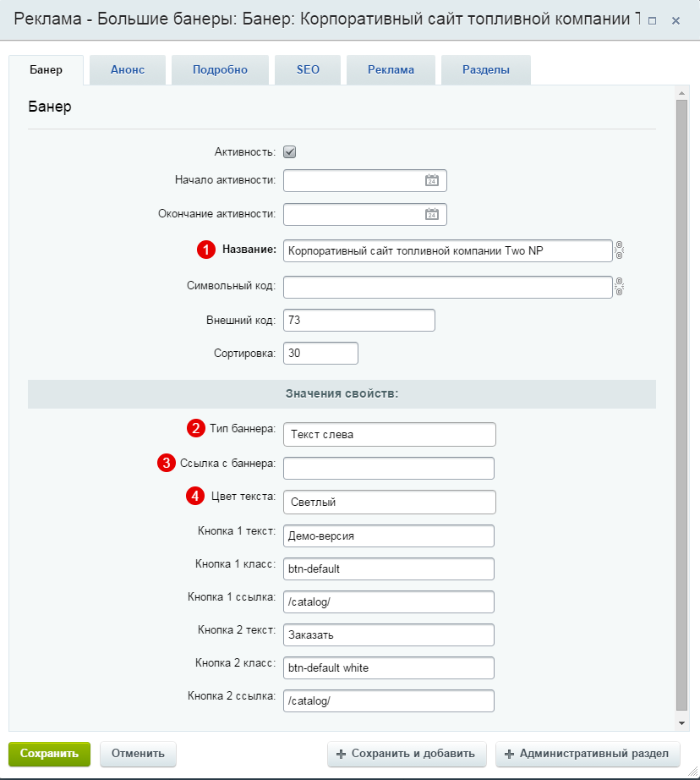Click Сохранить и добавить button

pos(406,754)
